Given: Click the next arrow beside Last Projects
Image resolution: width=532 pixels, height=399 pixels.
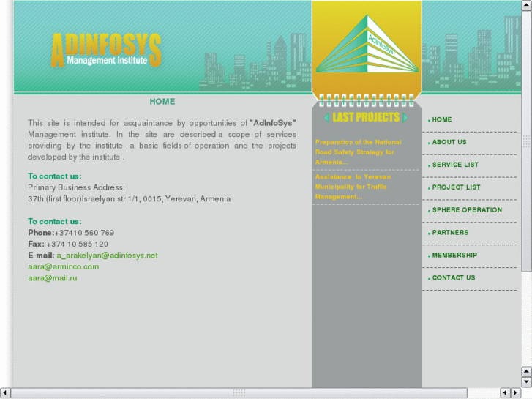Looking at the screenshot, I should click(x=405, y=118).
